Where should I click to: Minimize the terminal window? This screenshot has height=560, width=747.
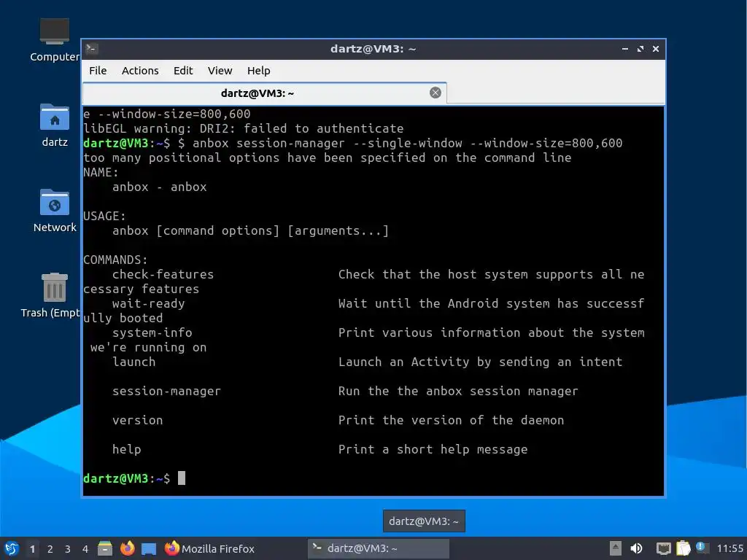coord(625,49)
